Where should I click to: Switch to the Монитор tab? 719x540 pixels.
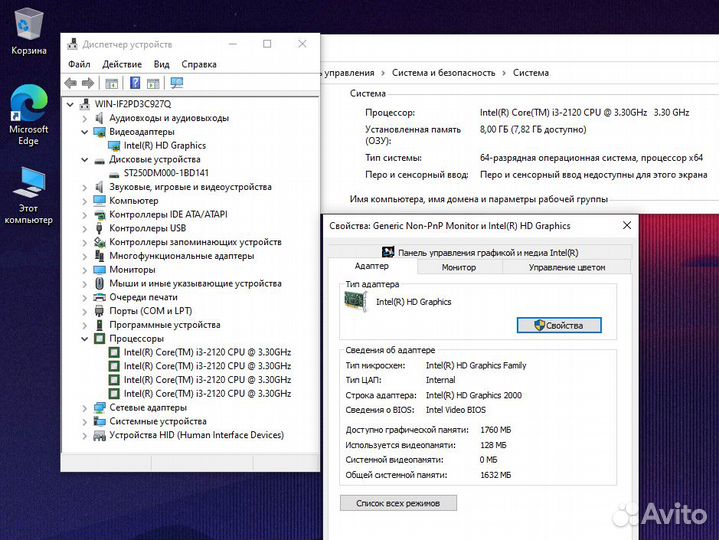459,267
